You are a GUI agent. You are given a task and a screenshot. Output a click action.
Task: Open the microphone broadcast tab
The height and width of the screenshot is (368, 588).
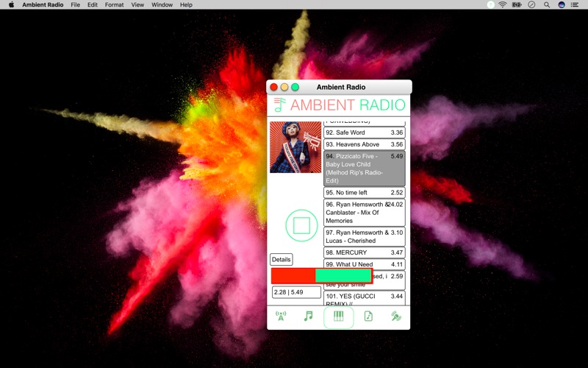click(396, 316)
